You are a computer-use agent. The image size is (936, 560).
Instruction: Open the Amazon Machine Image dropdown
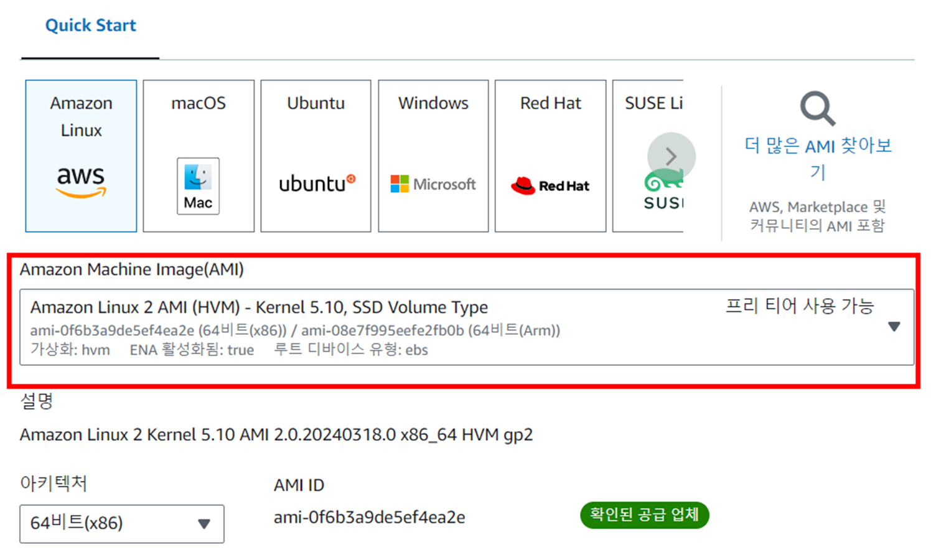click(x=467, y=327)
